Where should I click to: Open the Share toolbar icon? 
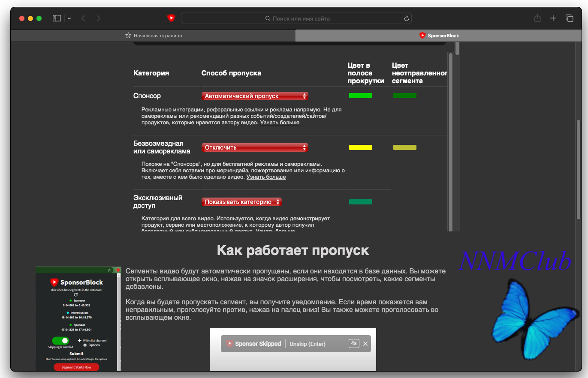point(537,18)
